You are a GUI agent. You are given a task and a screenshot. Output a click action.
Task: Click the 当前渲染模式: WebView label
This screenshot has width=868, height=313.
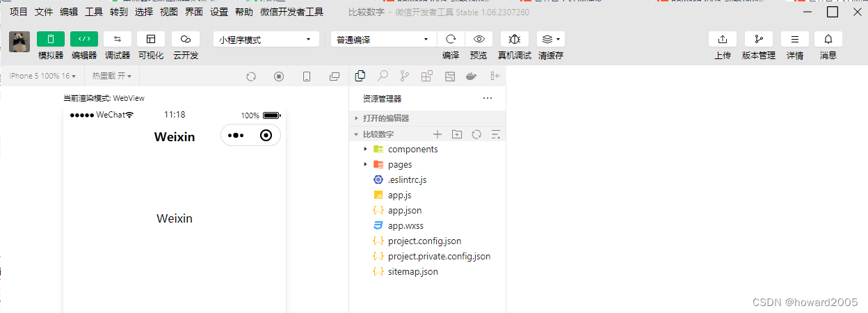pos(104,98)
